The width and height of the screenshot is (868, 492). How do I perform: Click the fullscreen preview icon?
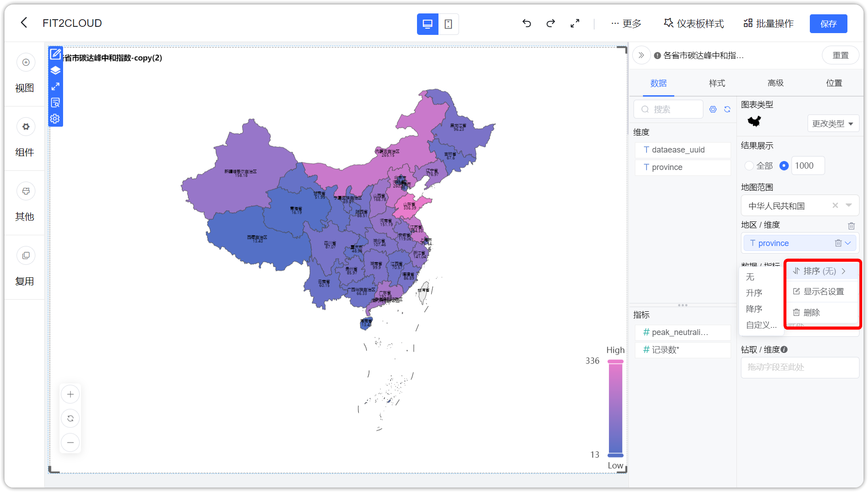click(x=575, y=23)
